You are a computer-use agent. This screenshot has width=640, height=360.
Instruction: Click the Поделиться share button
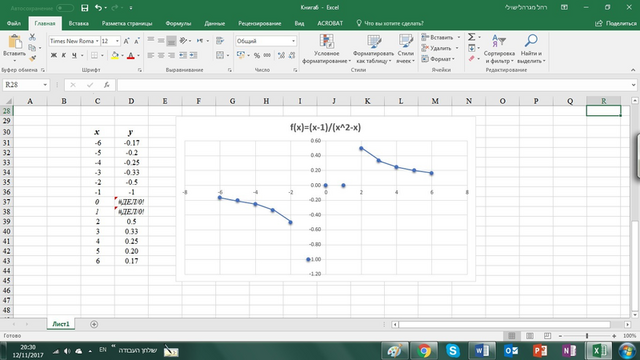[x=616, y=23]
